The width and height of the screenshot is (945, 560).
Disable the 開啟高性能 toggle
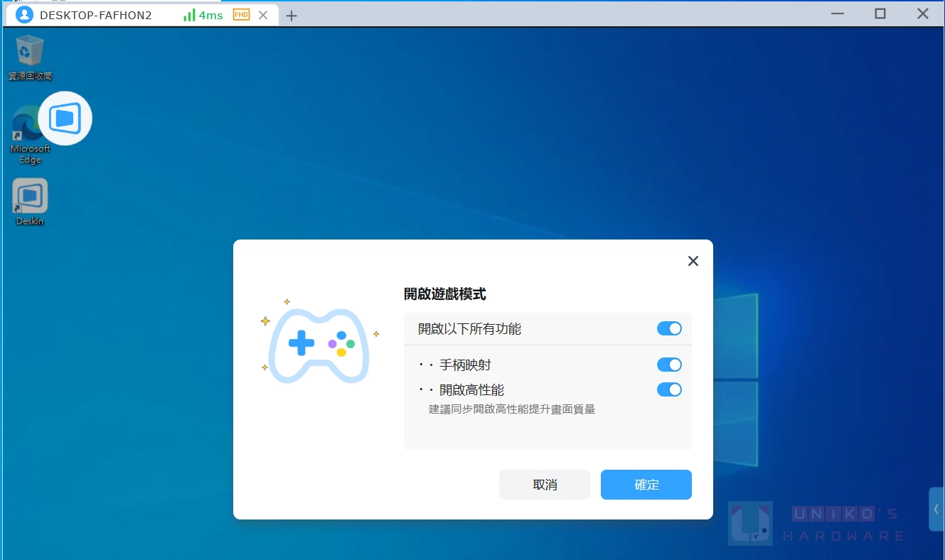coord(668,389)
